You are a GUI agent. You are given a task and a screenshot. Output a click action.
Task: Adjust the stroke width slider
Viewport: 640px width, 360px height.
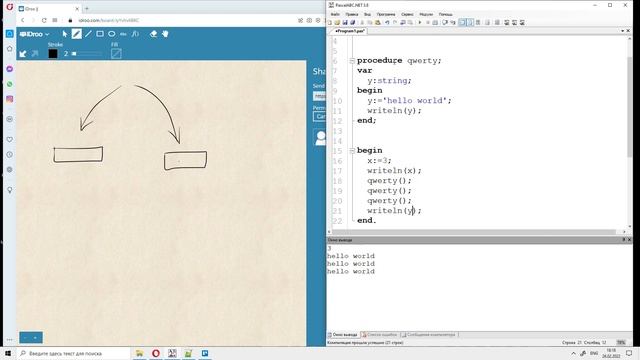point(87,53)
